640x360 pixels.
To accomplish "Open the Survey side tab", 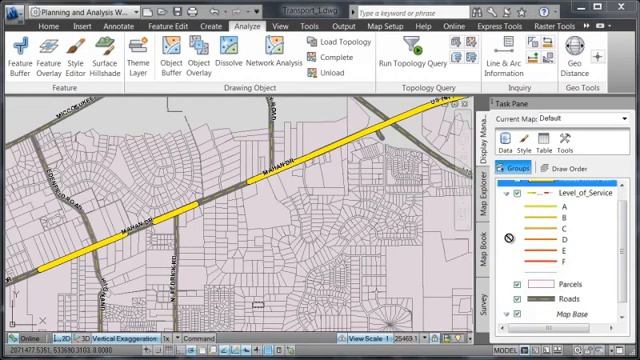I will pyautogui.click(x=483, y=304).
